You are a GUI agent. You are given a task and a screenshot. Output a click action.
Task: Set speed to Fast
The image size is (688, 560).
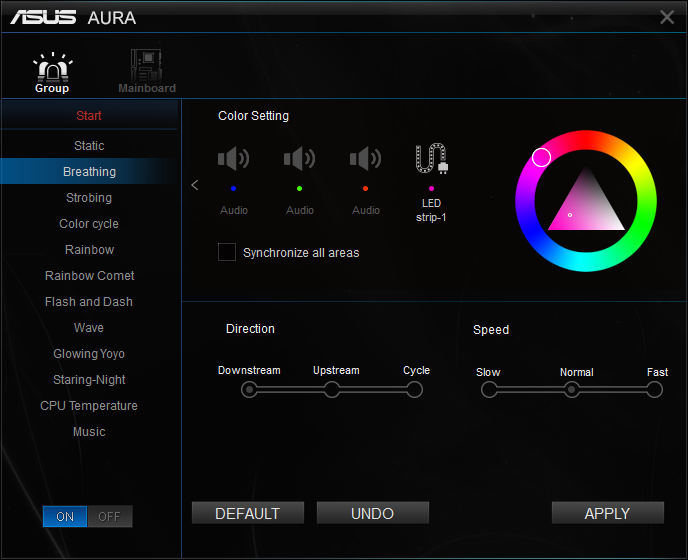(654, 389)
